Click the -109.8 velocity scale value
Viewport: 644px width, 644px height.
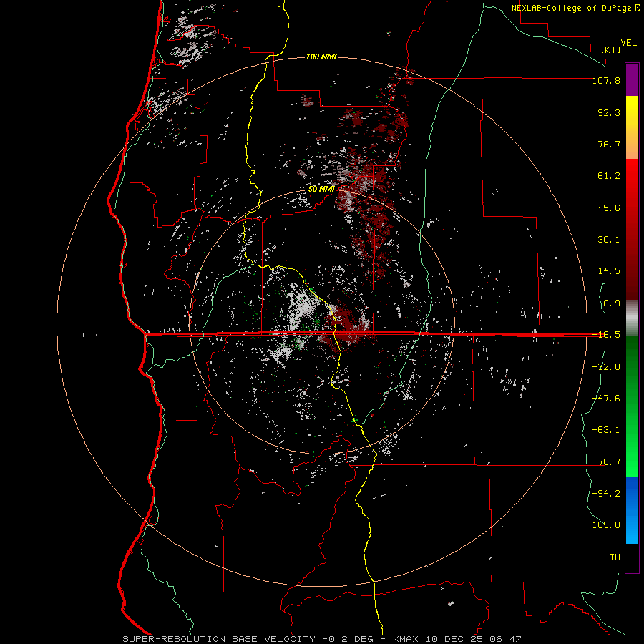603,525
